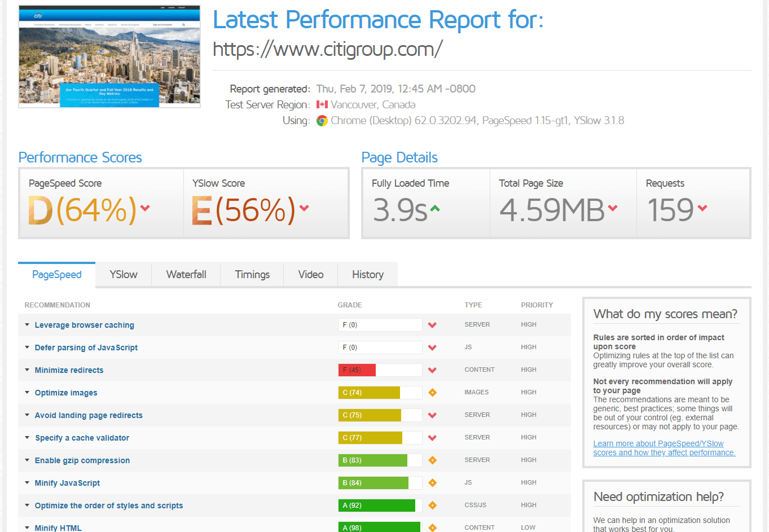This screenshot has width=769, height=532.
Task: Click the C (77) cache validator grade bar
Action: click(380, 438)
